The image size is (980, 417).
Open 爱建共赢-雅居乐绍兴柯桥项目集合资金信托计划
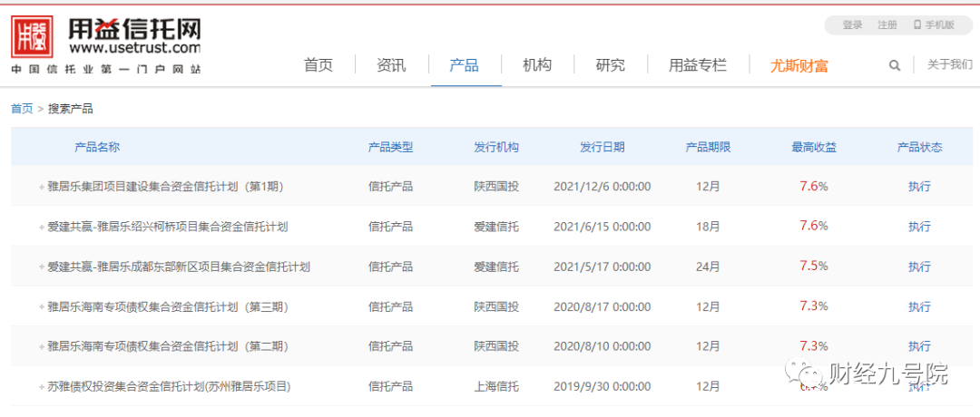click(168, 227)
